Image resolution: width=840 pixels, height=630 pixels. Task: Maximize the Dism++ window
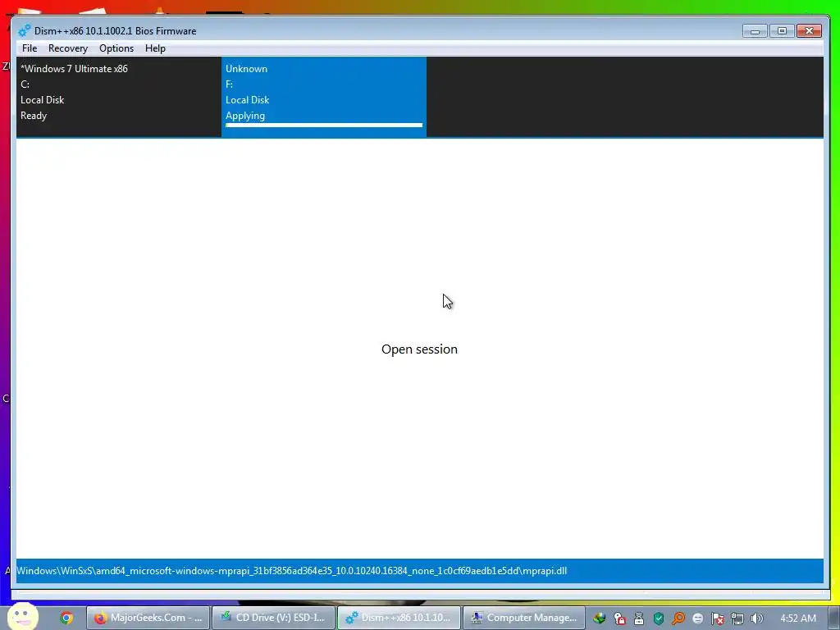coord(782,31)
